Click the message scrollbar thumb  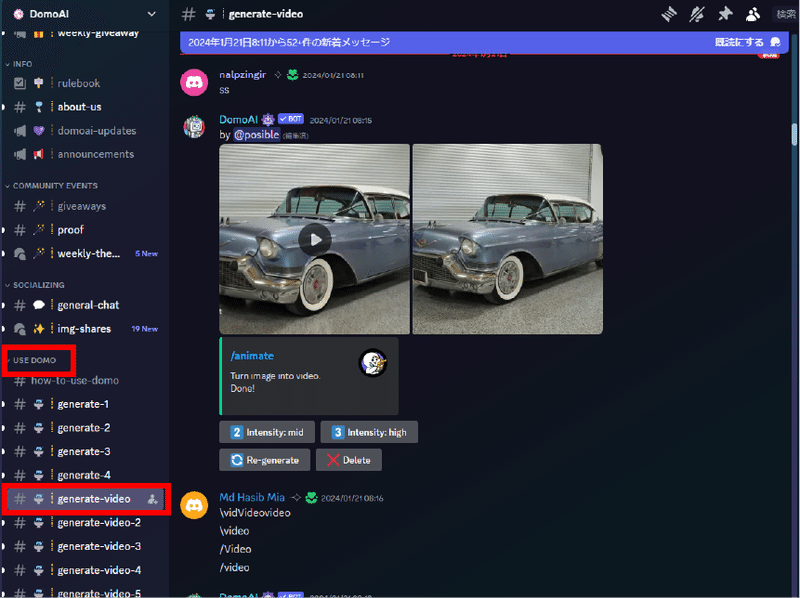click(x=794, y=134)
